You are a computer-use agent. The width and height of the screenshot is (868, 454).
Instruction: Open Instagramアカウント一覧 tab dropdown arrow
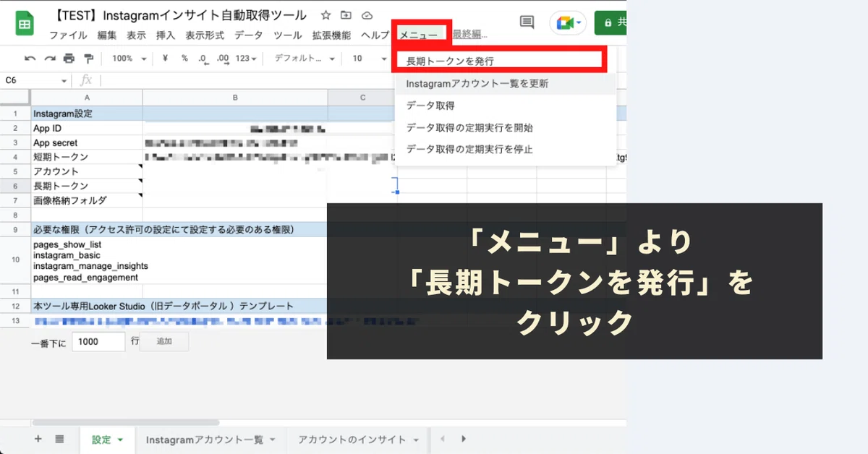[272, 440]
